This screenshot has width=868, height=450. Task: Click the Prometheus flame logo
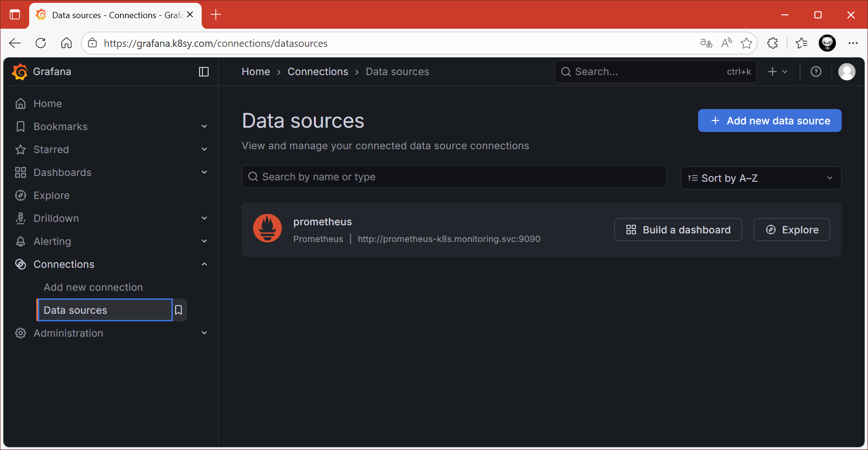[267, 229]
